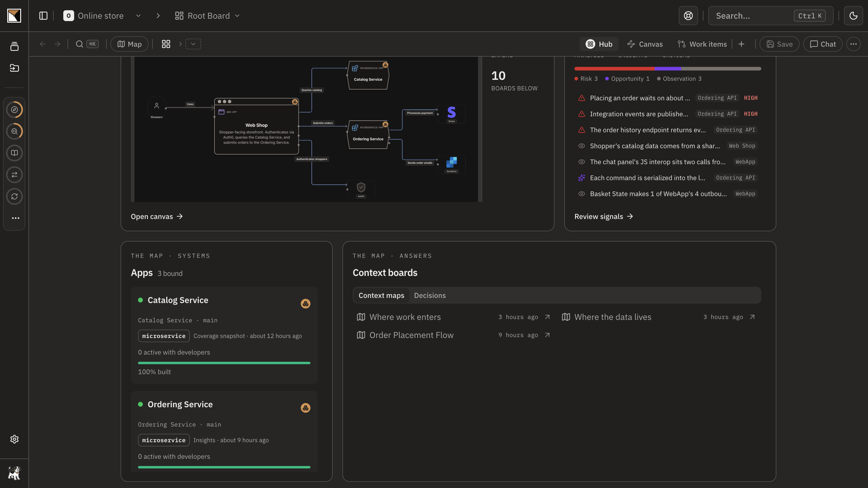Click the swap arrows sidebar icon

(14, 175)
